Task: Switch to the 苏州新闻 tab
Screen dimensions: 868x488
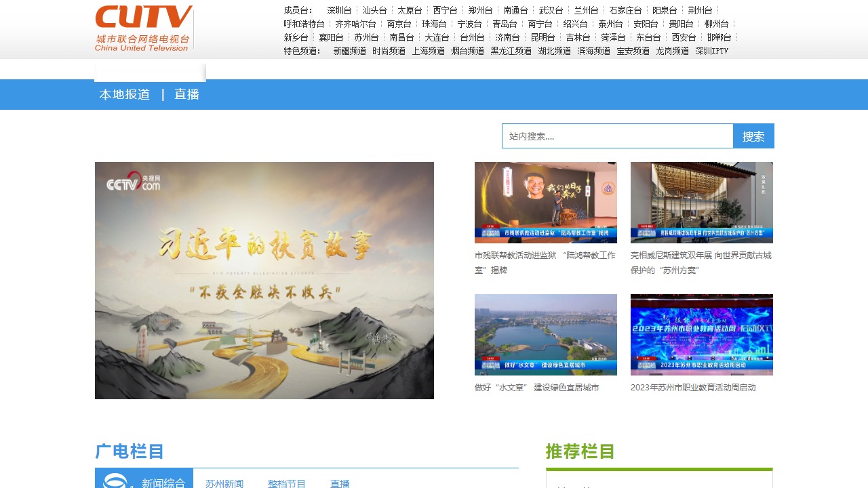Action: click(x=224, y=484)
